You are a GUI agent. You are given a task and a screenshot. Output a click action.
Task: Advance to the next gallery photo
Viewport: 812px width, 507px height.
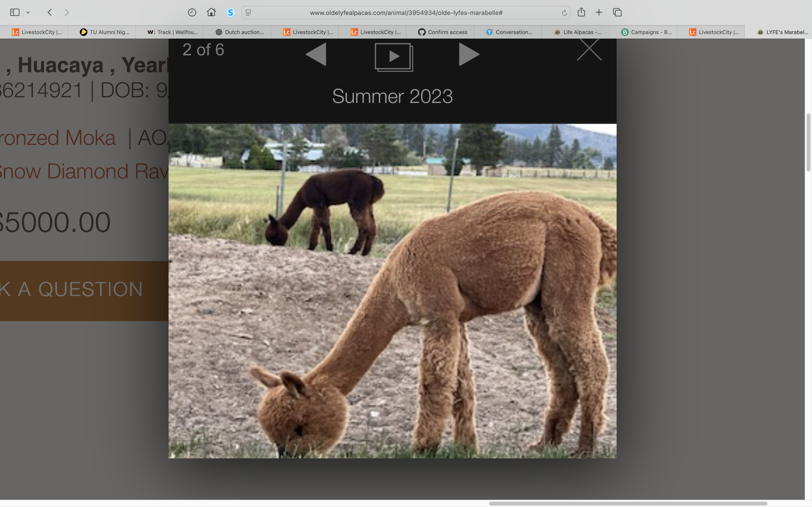[x=469, y=54]
